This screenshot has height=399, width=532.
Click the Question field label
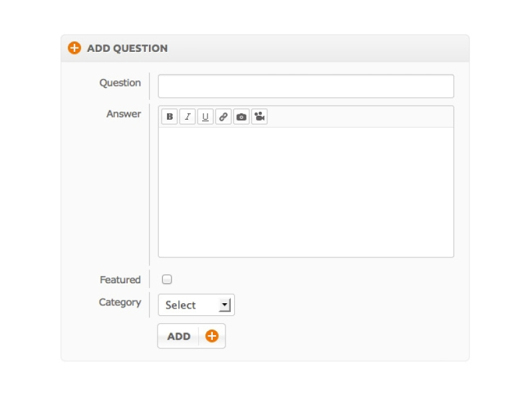[120, 83]
